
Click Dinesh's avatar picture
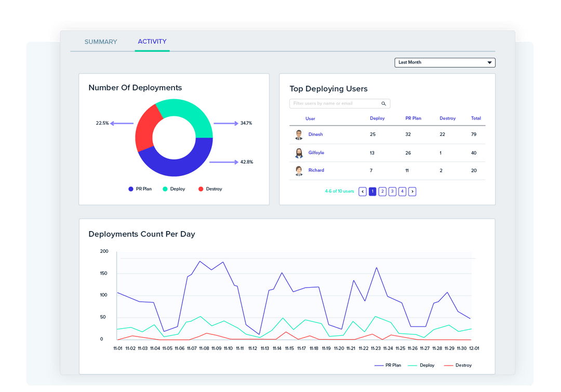pyautogui.click(x=299, y=134)
